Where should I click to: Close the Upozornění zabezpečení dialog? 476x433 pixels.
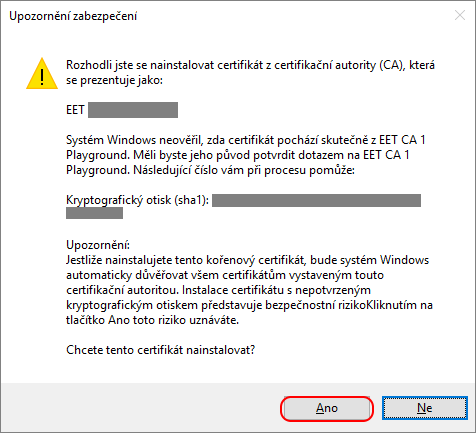pos(460,15)
